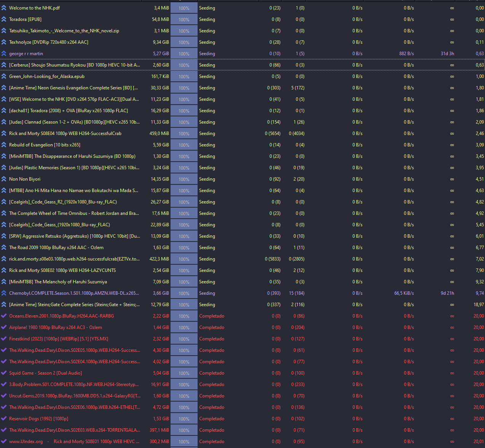The width and height of the screenshot is (485, 448).
Task: Click completed icon for 3.Body.Problem.S01
Action: click(x=4, y=384)
